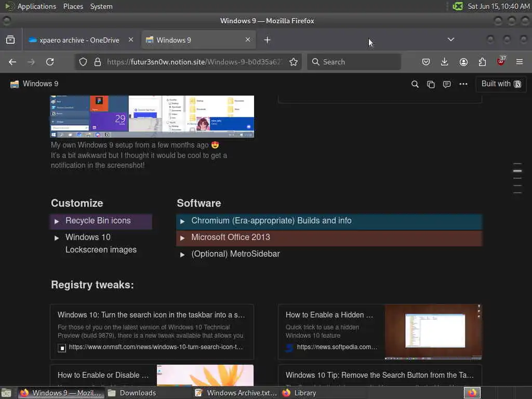Click the softpedia article preview thumbnail
This screenshot has height=399, width=532.
point(433,332)
